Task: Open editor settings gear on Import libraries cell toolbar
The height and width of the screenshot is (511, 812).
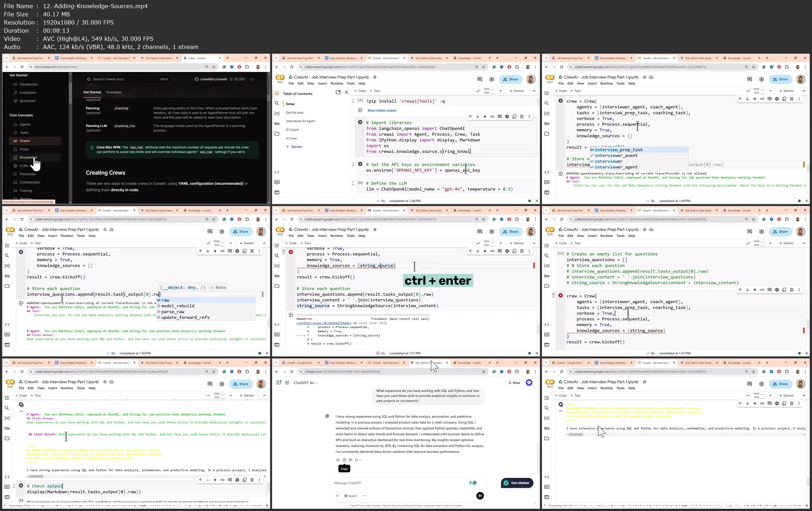Action: coord(507,116)
